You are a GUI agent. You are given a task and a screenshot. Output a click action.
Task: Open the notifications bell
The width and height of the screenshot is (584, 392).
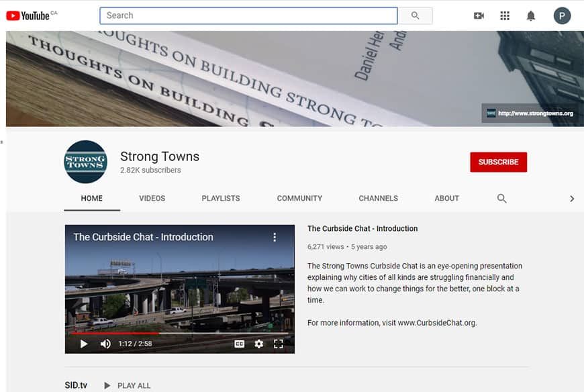tap(531, 15)
